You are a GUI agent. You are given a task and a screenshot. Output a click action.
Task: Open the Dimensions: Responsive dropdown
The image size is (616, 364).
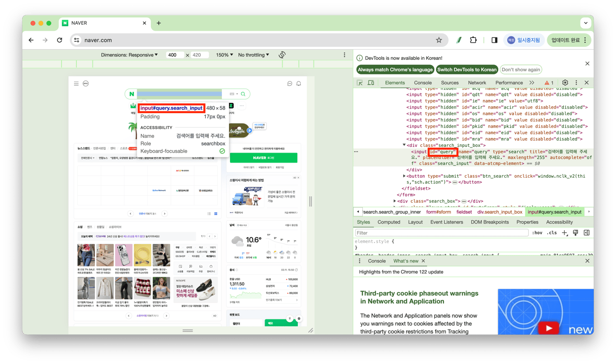tap(129, 55)
